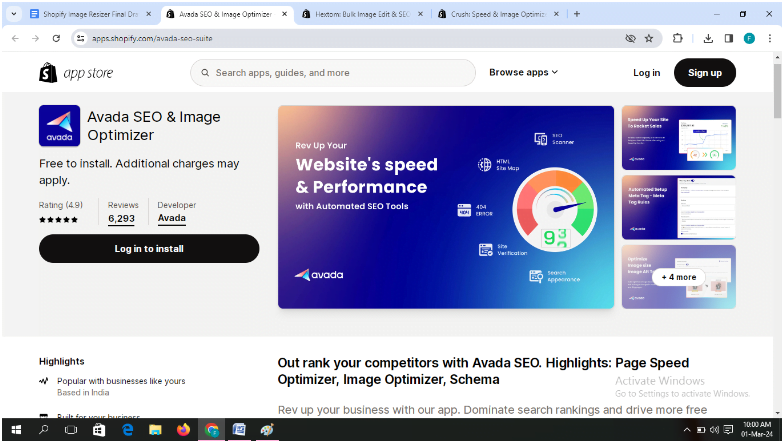Click the view site information icon

click(x=81, y=38)
